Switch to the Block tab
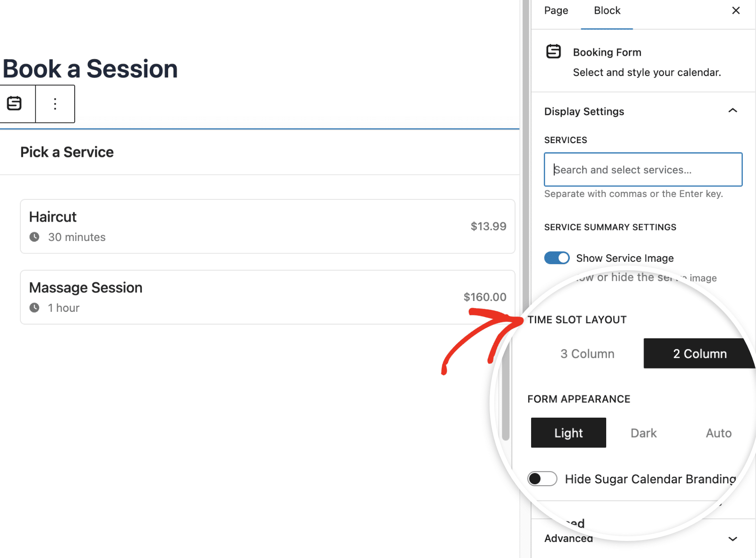The image size is (756, 558). [x=607, y=10]
